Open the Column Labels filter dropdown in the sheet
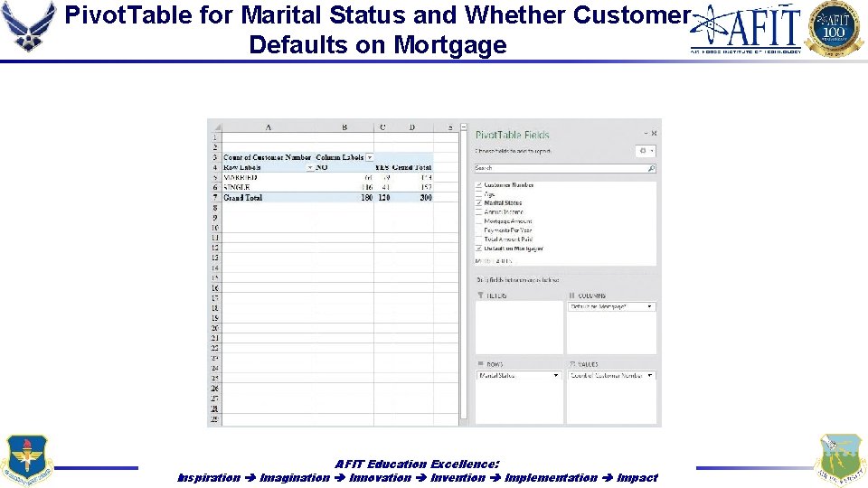 coord(369,157)
